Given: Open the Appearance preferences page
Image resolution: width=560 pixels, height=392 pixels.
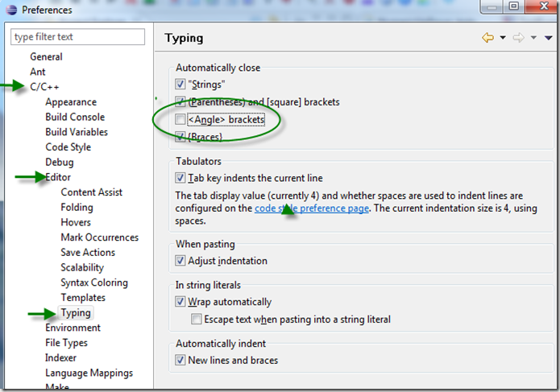Looking at the screenshot, I should pyautogui.click(x=71, y=102).
